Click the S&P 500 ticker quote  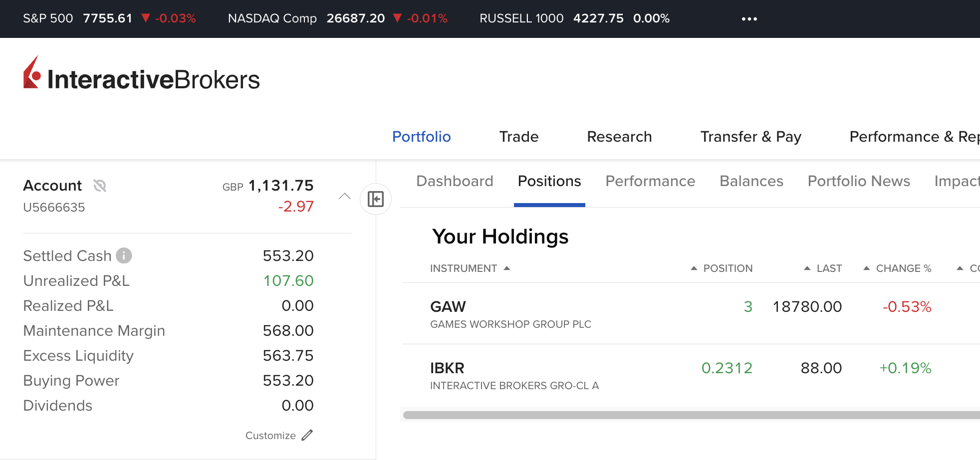pyautogui.click(x=109, y=18)
